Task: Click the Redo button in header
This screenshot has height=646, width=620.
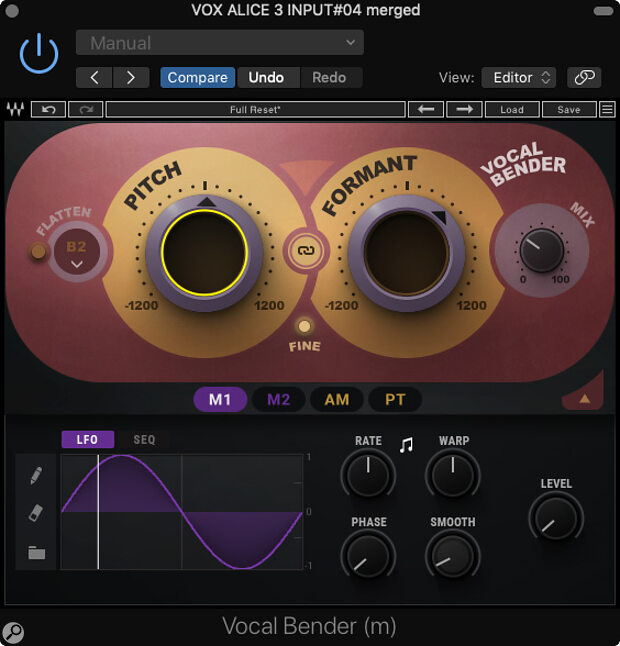Action: (x=329, y=77)
